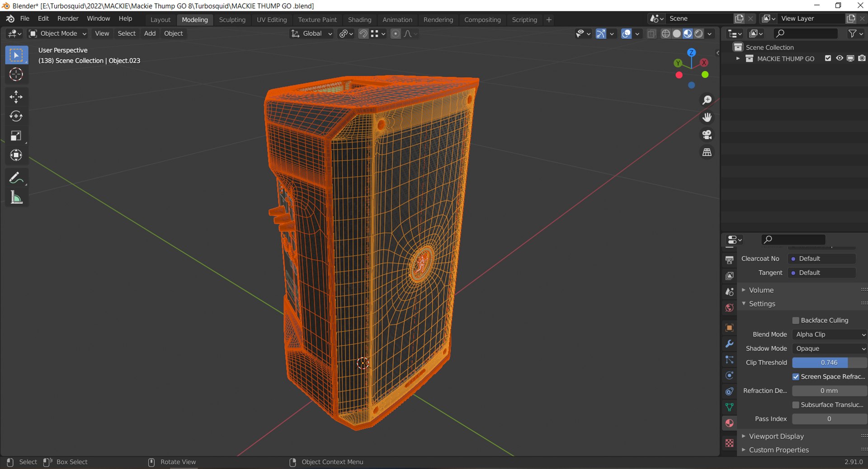Click Refraction Depth value field
The width and height of the screenshot is (868, 469).
[830, 391]
